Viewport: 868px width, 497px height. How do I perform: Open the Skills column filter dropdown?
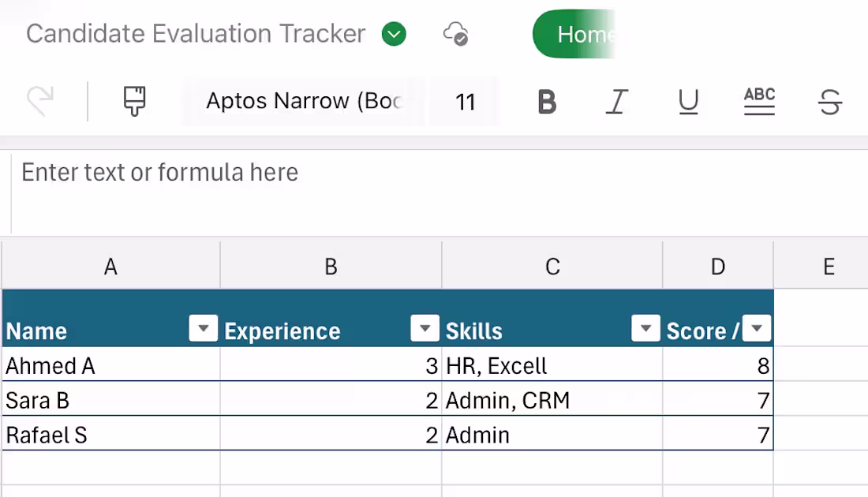click(x=645, y=328)
